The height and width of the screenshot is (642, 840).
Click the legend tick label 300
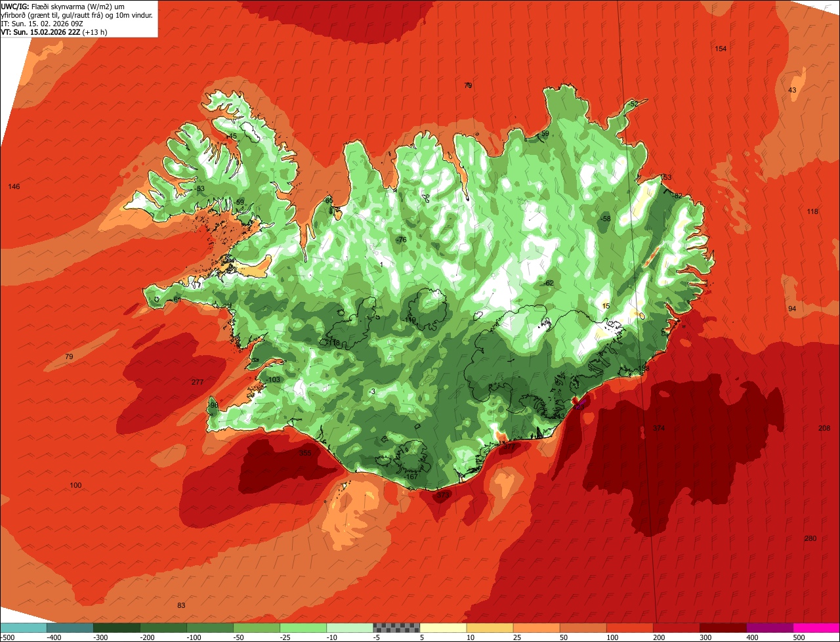point(705,637)
